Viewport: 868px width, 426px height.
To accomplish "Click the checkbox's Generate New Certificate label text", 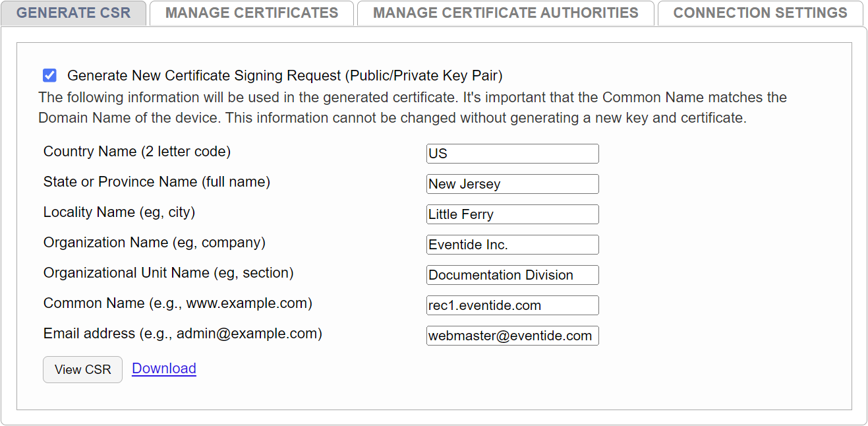I will click(x=285, y=76).
